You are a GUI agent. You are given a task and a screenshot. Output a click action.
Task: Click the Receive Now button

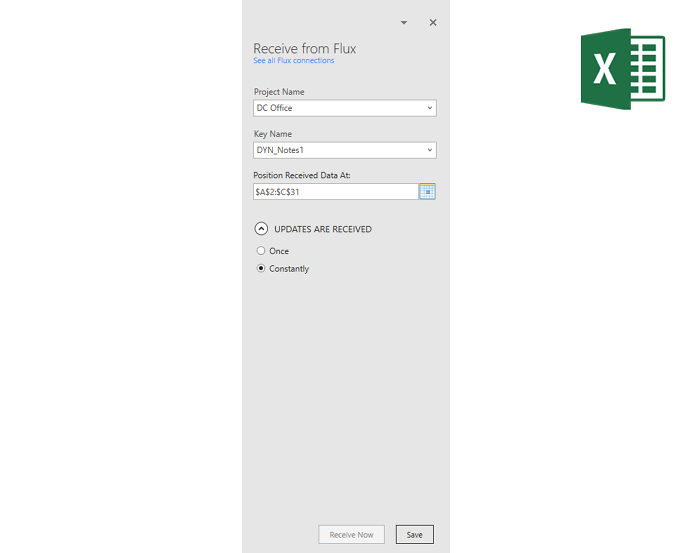coord(351,534)
